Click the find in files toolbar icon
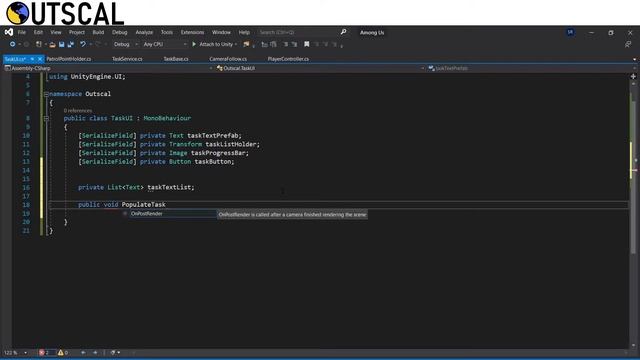Screen dimensions: 640x360 coord(246,44)
